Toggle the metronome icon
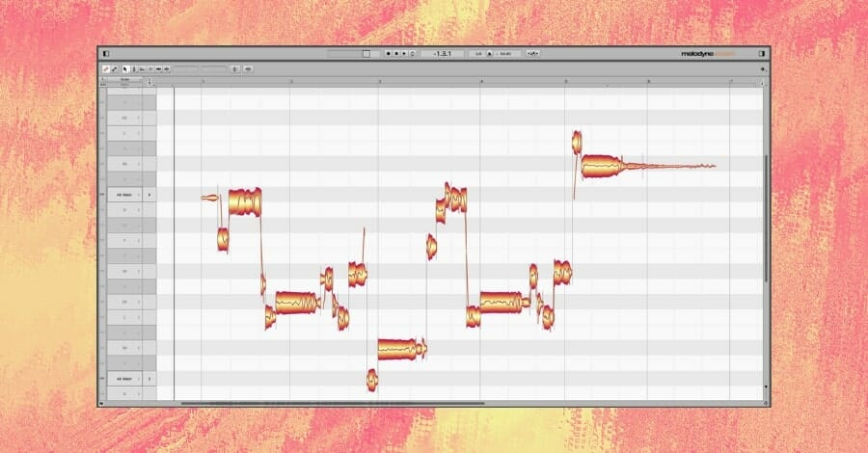The height and width of the screenshot is (453, 868). (x=489, y=54)
